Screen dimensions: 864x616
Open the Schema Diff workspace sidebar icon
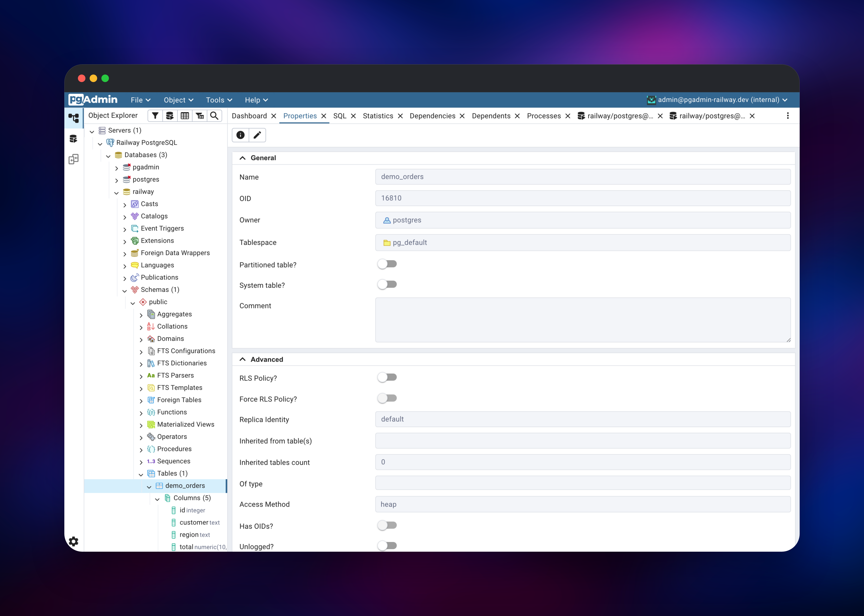click(74, 159)
